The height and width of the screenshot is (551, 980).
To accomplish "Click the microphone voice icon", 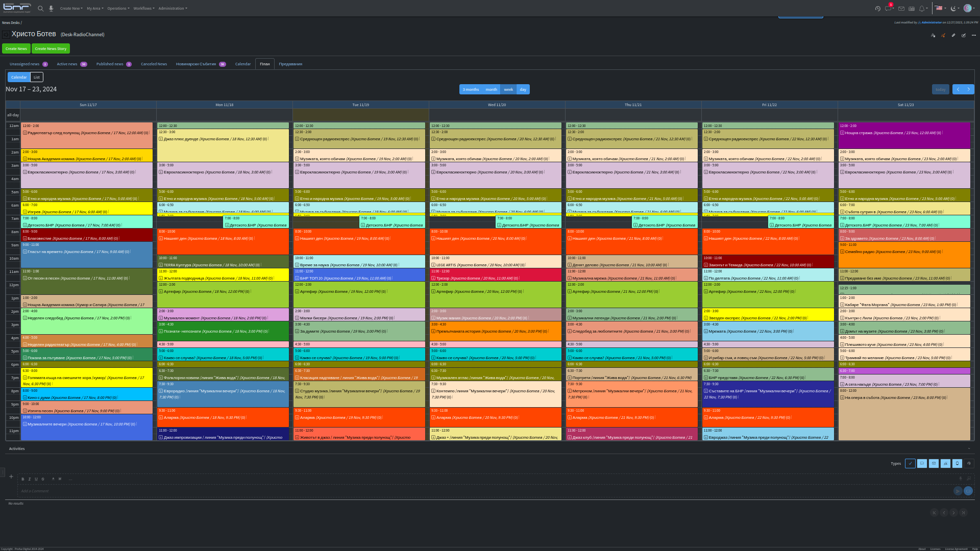I will (x=51, y=9).
